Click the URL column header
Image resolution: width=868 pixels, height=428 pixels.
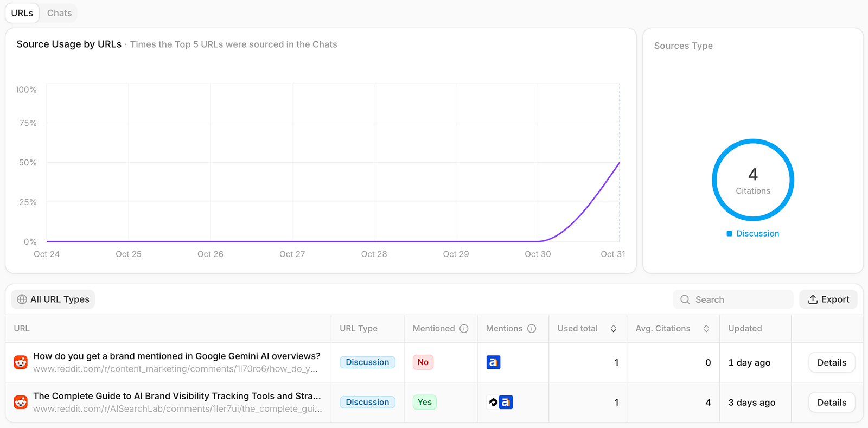tap(22, 329)
